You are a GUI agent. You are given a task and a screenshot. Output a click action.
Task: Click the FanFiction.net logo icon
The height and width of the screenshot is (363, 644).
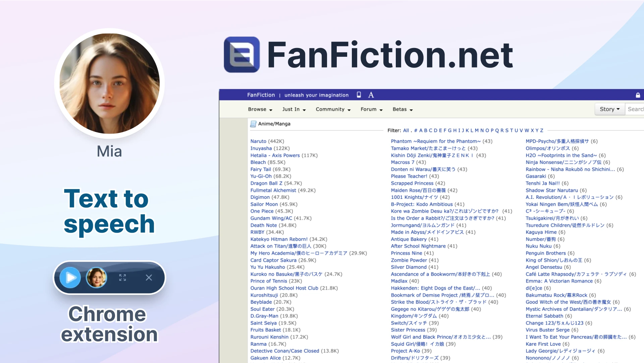coord(242,54)
